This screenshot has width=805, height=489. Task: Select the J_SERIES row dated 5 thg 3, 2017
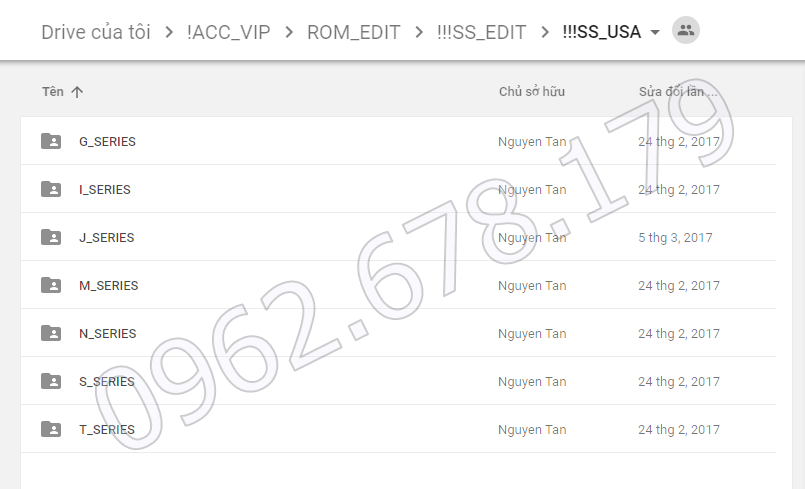coord(398,237)
